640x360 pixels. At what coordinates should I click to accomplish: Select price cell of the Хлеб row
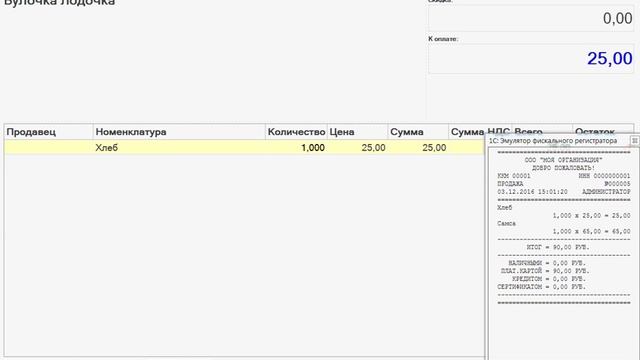[x=358, y=147]
